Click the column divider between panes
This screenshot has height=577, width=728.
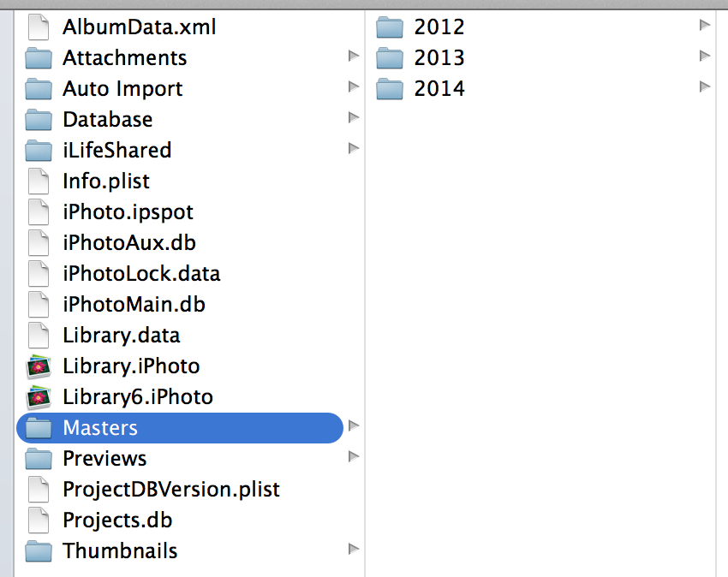click(x=366, y=291)
